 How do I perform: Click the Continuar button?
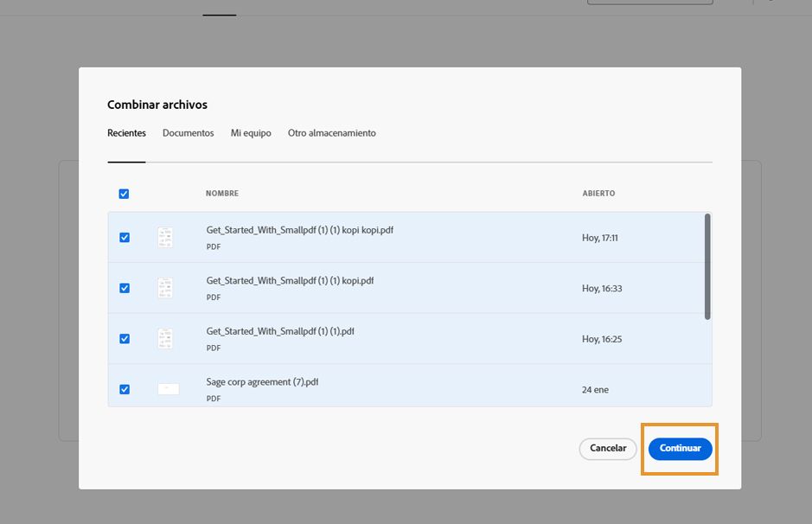(680, 449)
